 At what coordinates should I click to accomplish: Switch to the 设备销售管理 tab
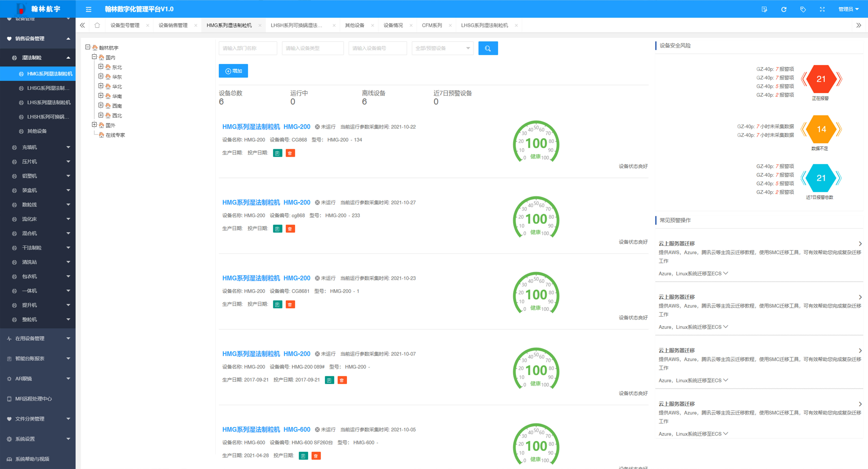tap(173, 25)
